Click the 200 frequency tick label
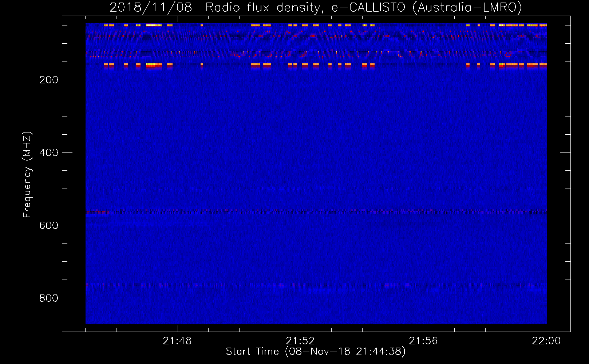 tap(49, 80)
